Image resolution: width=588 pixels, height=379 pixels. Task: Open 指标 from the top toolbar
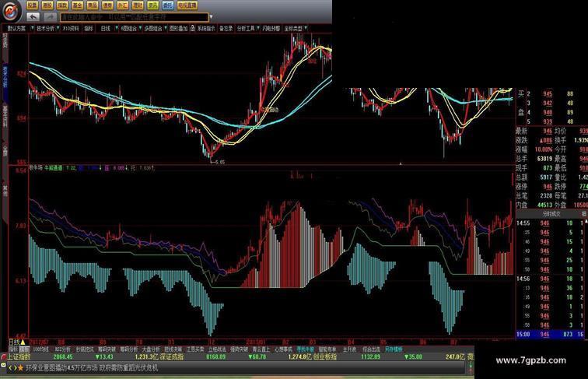[x=89, y=28]
